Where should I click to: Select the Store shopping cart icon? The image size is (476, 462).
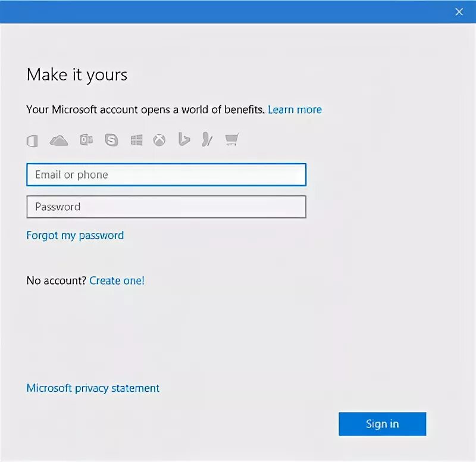(232, 140)
